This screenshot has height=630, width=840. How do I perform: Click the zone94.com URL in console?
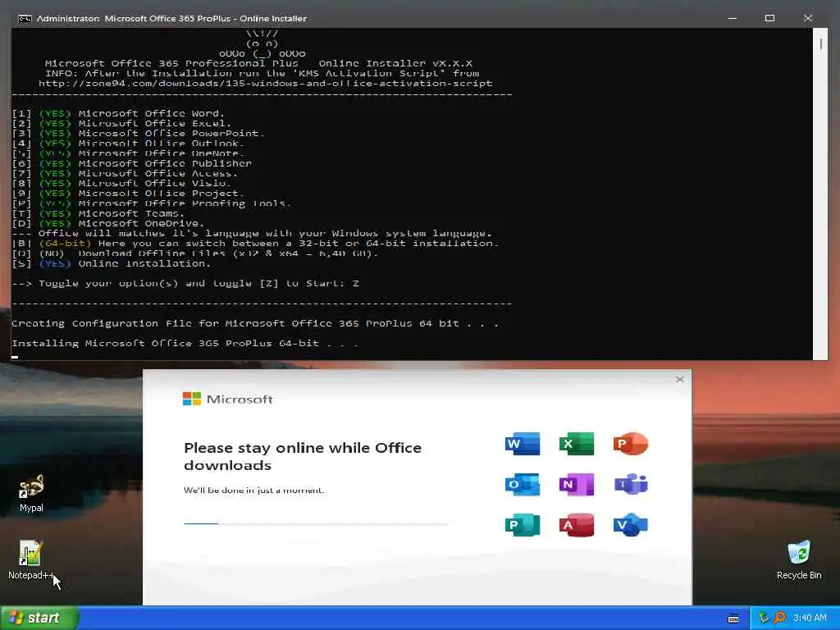coord(265,84)
